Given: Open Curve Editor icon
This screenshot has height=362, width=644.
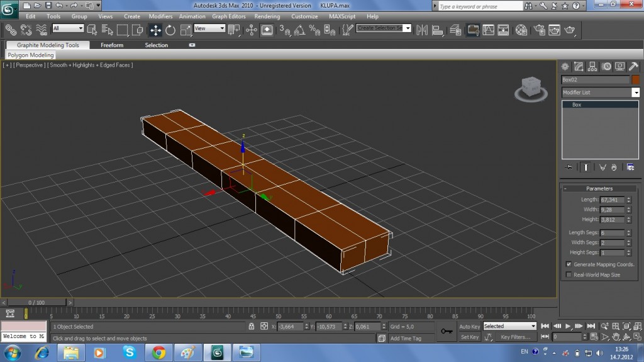Looking at the screenshot, I should pyautogui.click(x=488, y=30).
